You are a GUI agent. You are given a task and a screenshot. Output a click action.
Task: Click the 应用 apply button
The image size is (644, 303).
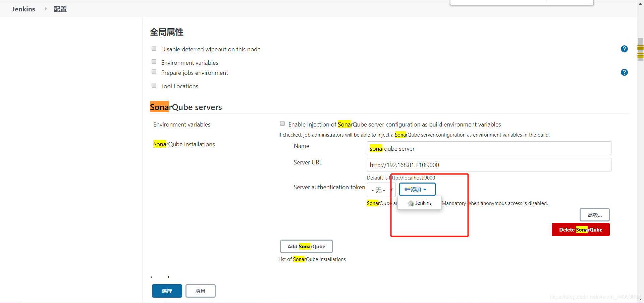point(201,291)
